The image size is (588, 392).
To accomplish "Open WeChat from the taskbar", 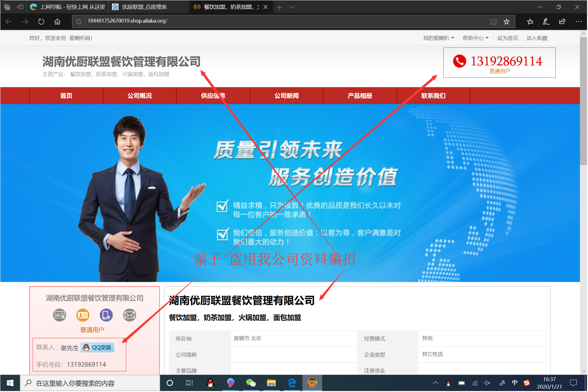I will pos(250,383).
